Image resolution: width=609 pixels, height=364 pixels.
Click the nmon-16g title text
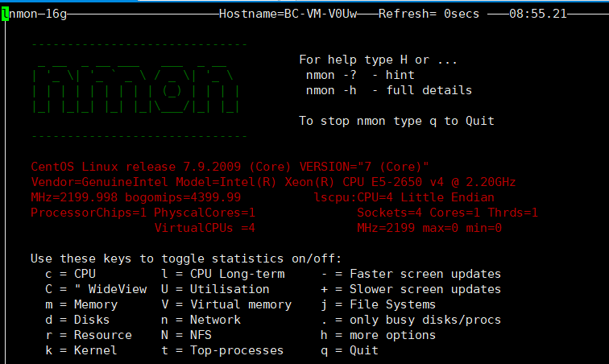(38, 14)
